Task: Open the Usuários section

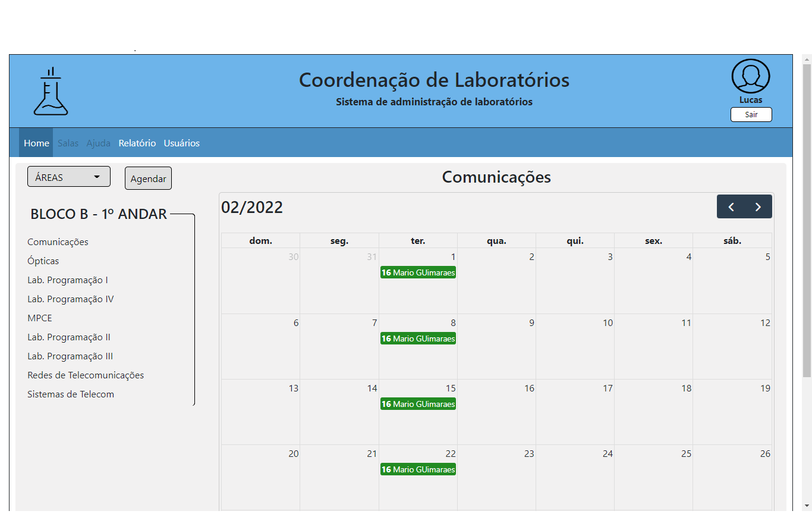Action: pos(181,143)
